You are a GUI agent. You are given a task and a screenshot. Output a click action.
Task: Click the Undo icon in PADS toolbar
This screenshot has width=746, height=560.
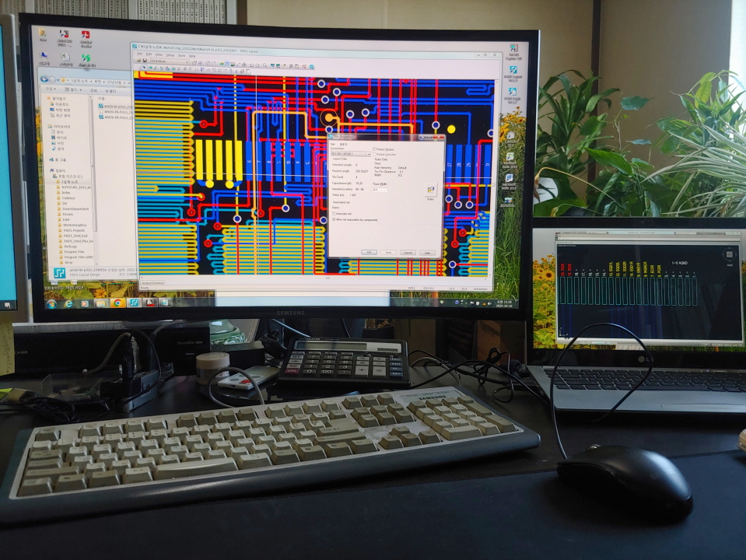coord(251,65)
